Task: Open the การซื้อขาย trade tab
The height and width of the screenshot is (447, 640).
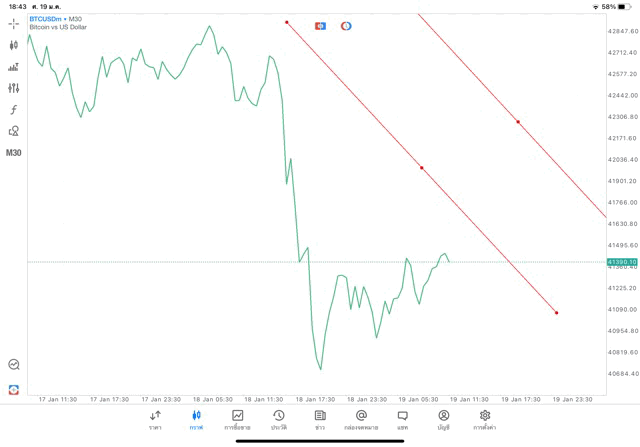Action: [x=237, y=420]
